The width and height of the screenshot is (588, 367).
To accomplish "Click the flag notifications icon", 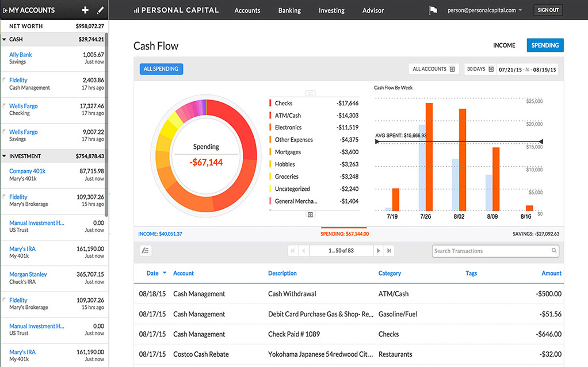I will [433, 10].
